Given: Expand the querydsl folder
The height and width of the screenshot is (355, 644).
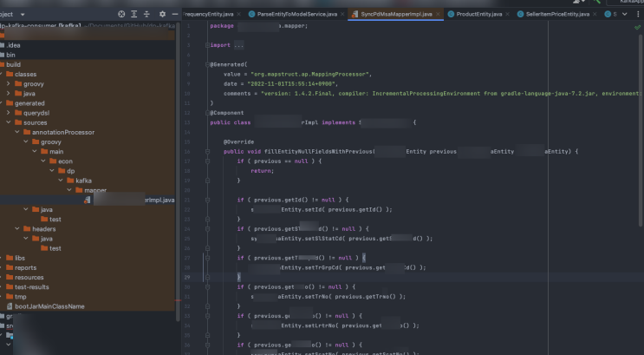Looking at the screenshot, I should pyautogui.click(x=8, y=113).
